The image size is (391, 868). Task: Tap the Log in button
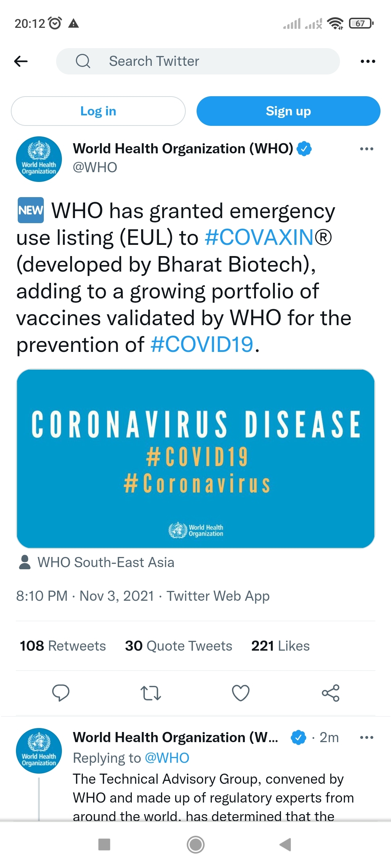98,111
